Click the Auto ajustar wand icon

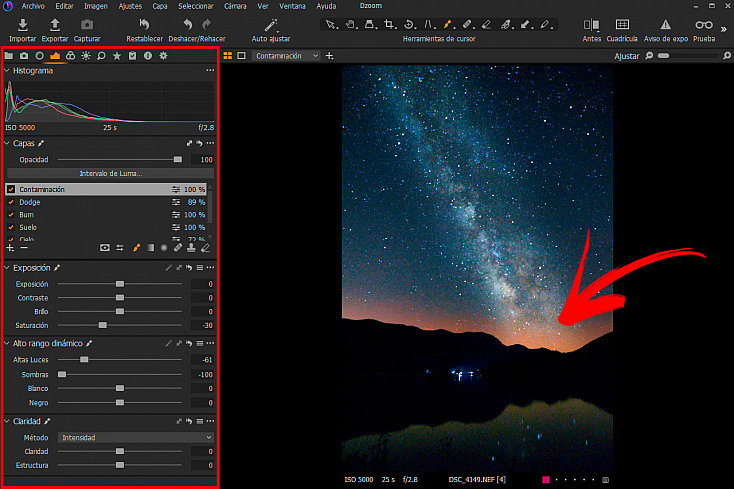(x=271, y=25)
